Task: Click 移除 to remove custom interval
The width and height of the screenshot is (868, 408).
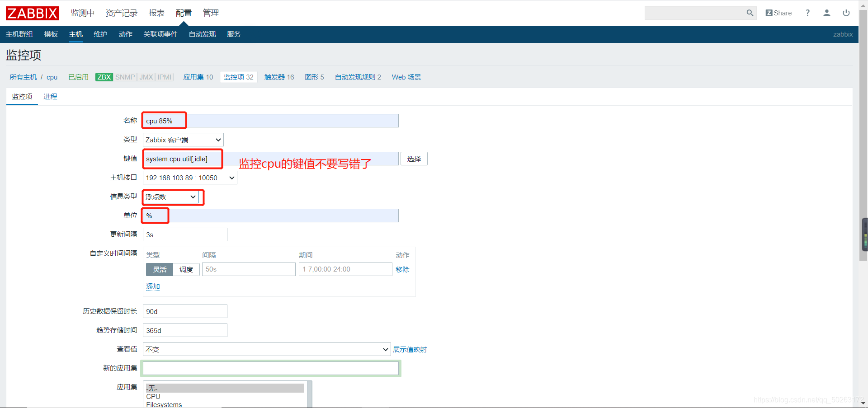Action: (402, 270)
